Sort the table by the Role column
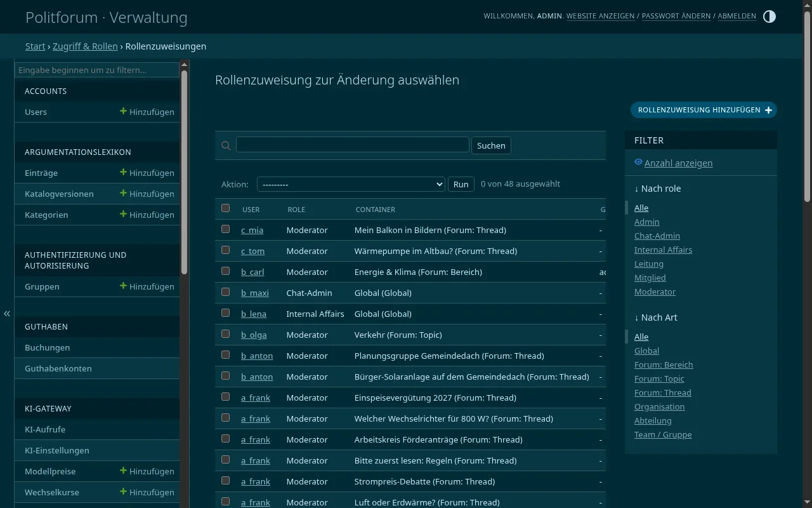 tap(296, 209)
